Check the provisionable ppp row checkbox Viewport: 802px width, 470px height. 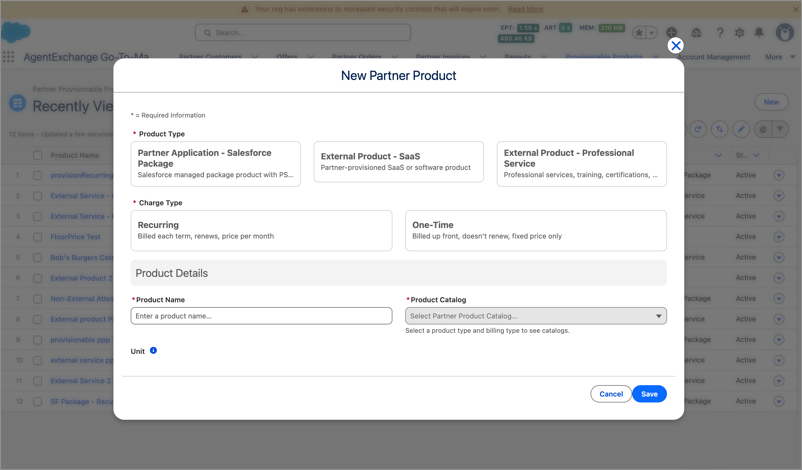(37, 340)
